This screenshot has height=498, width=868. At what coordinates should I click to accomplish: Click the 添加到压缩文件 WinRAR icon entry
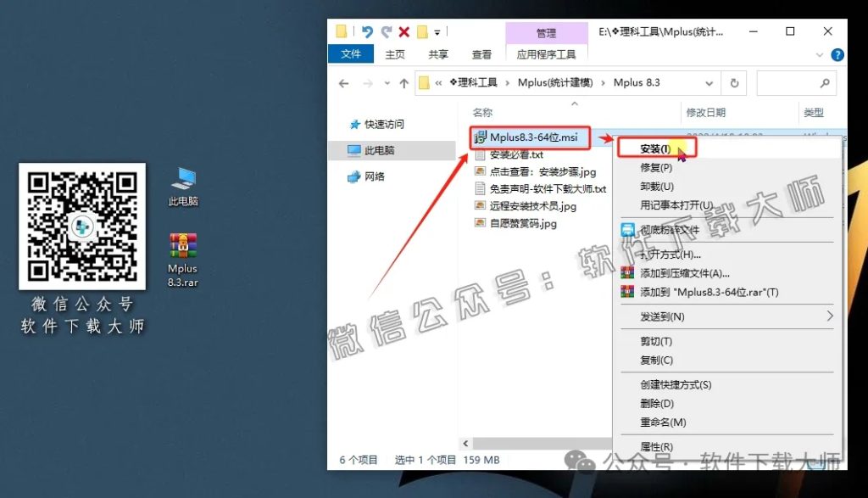click(626, 272)
